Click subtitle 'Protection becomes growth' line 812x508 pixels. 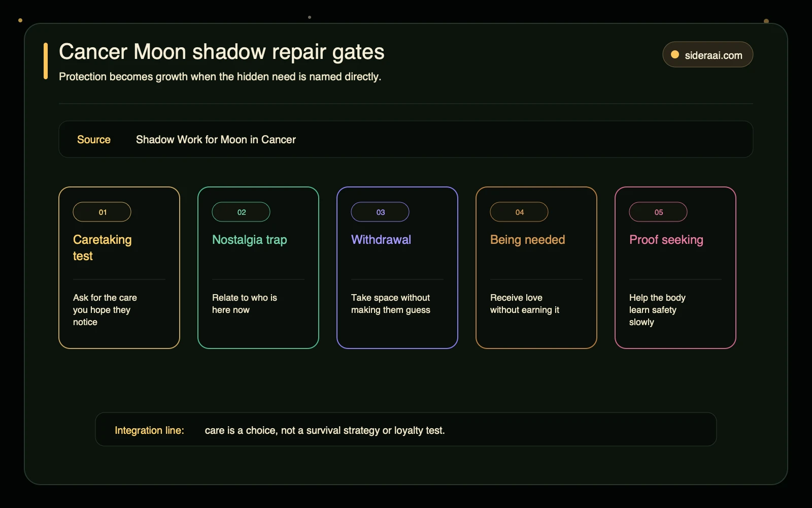pyautogui.click(x=220, y=77)
